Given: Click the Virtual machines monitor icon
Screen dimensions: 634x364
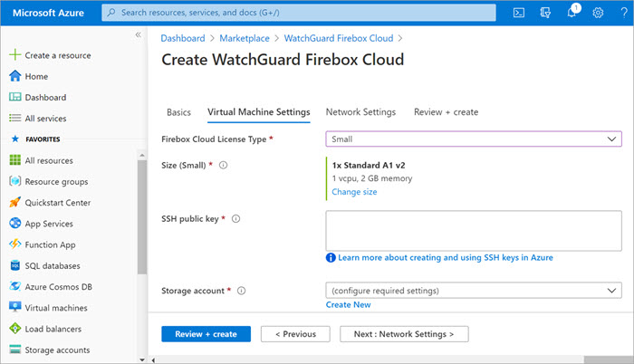Looking at the screenshot, I should 15,307.
